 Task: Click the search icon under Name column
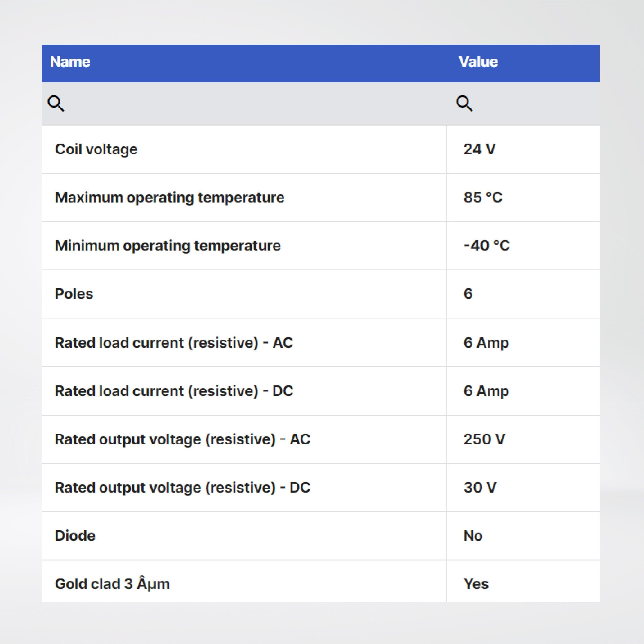pyautogui.click(x=56, y=103)
